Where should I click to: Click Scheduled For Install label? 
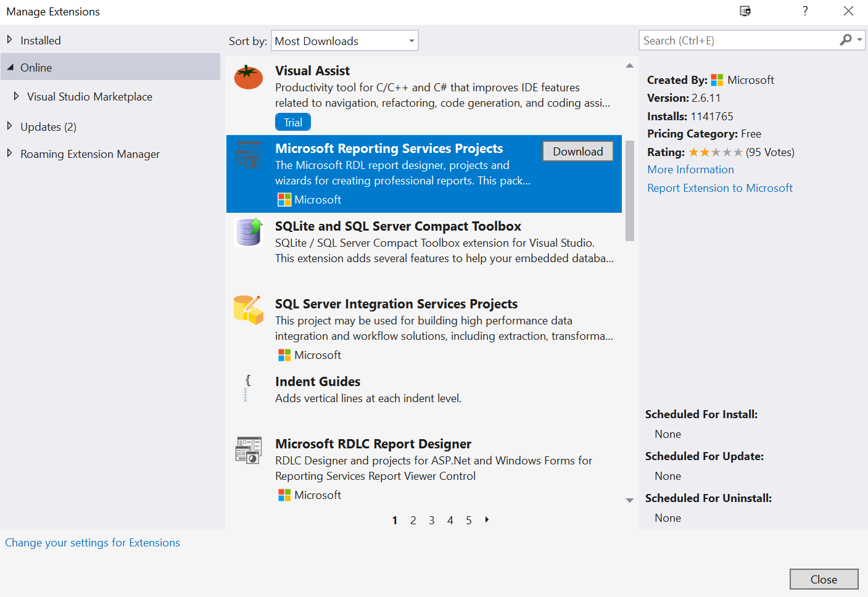pos(701,414)
